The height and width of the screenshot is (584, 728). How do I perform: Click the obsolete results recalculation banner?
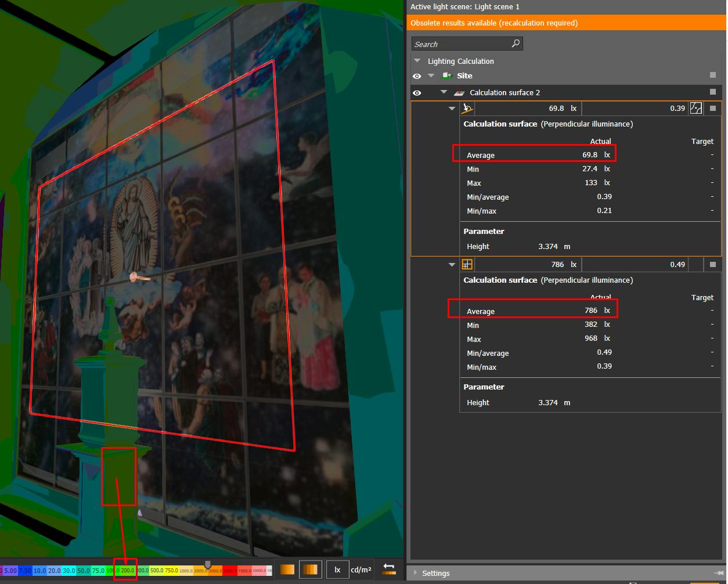[x=566, y=23]
